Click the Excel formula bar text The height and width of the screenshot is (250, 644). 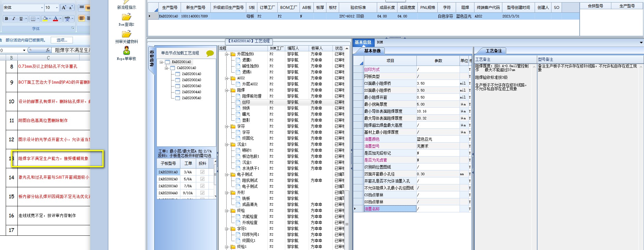[x=72, y=50]
